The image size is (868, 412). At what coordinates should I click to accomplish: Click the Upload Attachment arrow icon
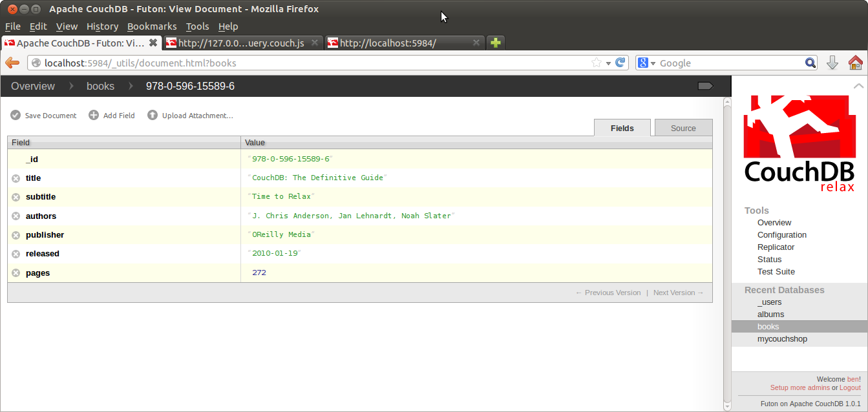point(153,115)
